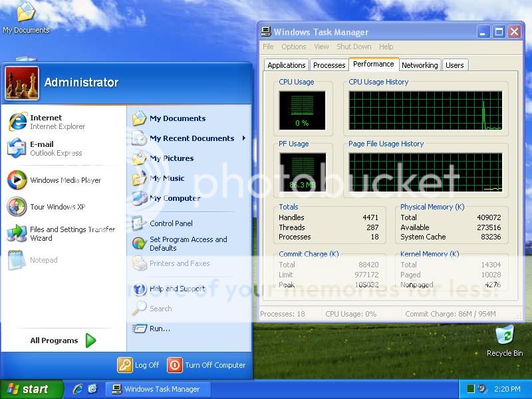532x399 pixels.
Task: Launch Outlook Express E-mail icon in Start menu
Action: point(17,148)
